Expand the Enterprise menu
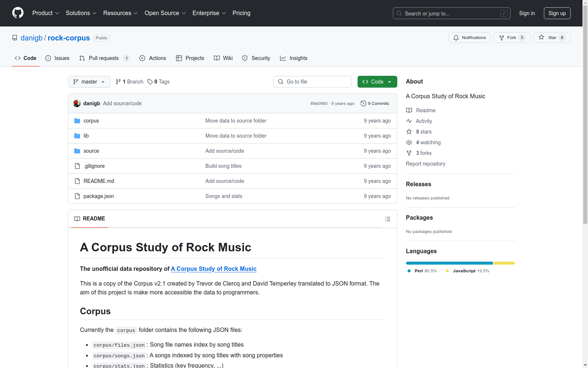Image resolution: width=588 pixels, height=368 pixels. pyautogui.click(x=209, y=13)
